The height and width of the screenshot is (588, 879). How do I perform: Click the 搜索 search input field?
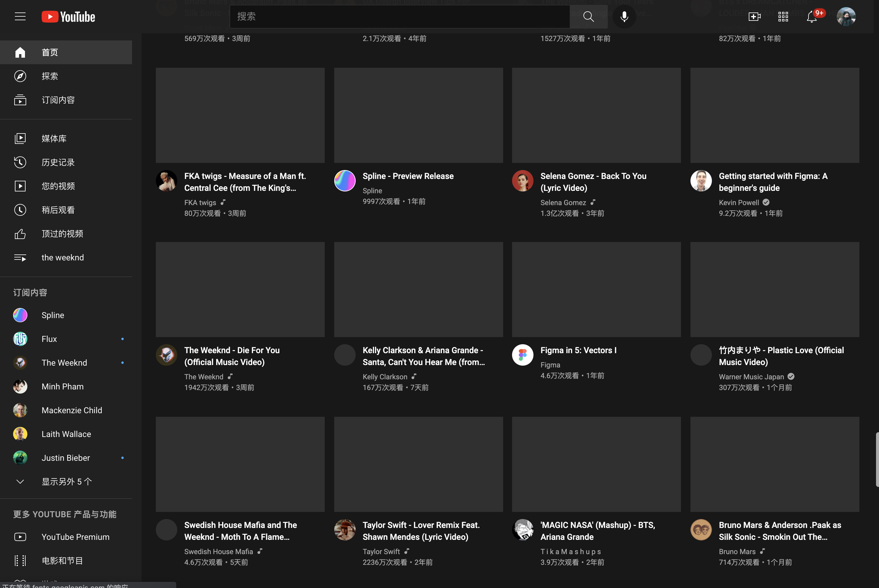point(399,17)
